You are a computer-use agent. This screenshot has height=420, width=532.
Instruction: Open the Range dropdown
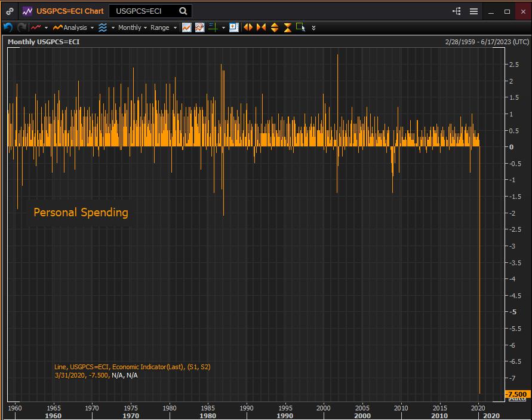click(164, 27)
